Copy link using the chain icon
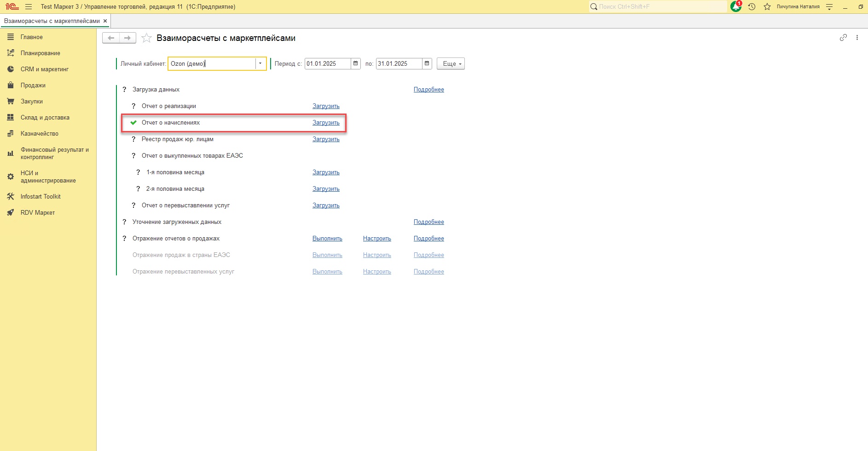 click(843, 38)
